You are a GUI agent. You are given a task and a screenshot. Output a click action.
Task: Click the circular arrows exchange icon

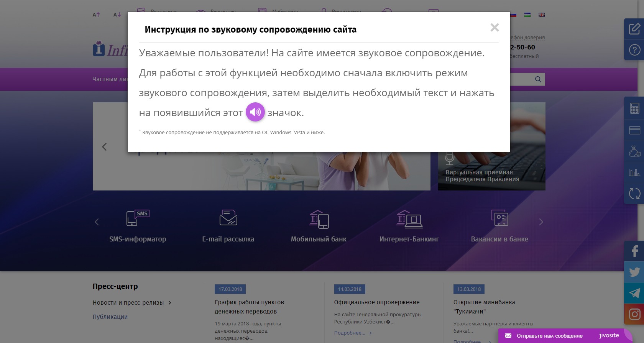pos(634,194)
